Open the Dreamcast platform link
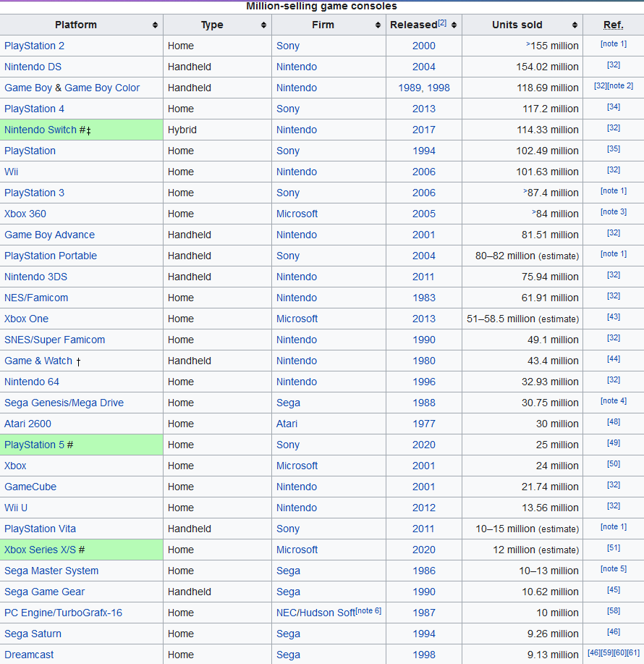 tap(29, 655)
